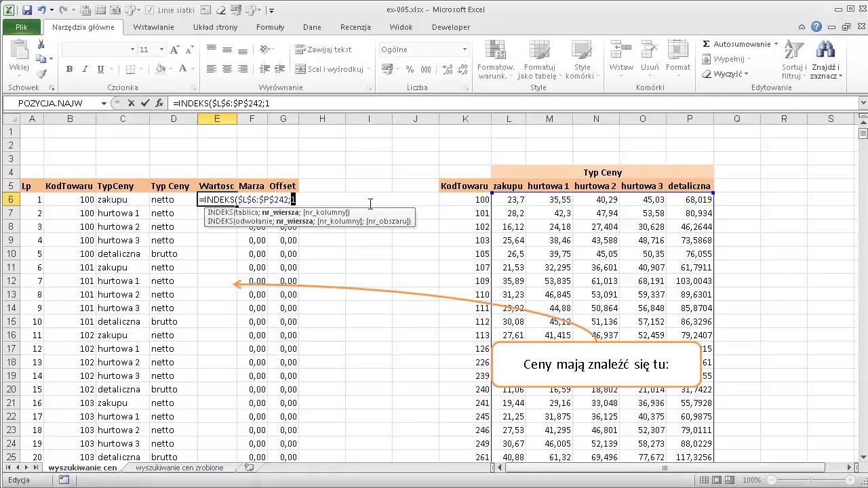Click the Autosumowanie button

click(741, 44)
